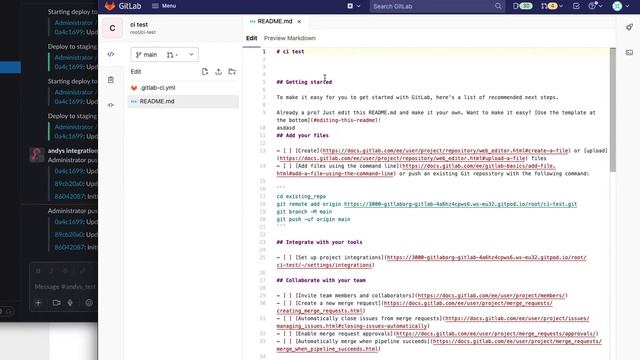
Task: Open the Web IDE review sidebar icon
Action: click(111, 80)
